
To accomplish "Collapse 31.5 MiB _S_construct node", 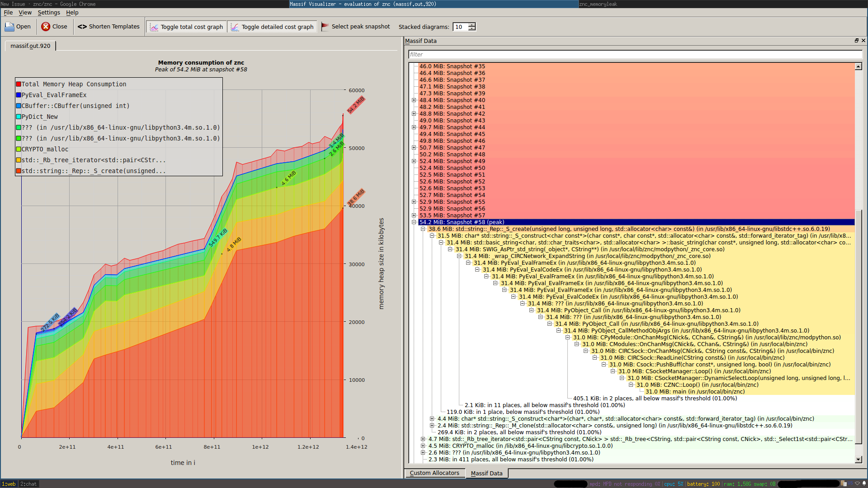I will (432, 236).
